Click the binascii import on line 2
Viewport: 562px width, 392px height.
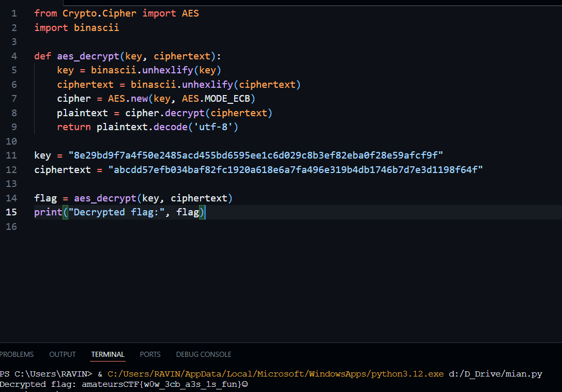[96, 28]
